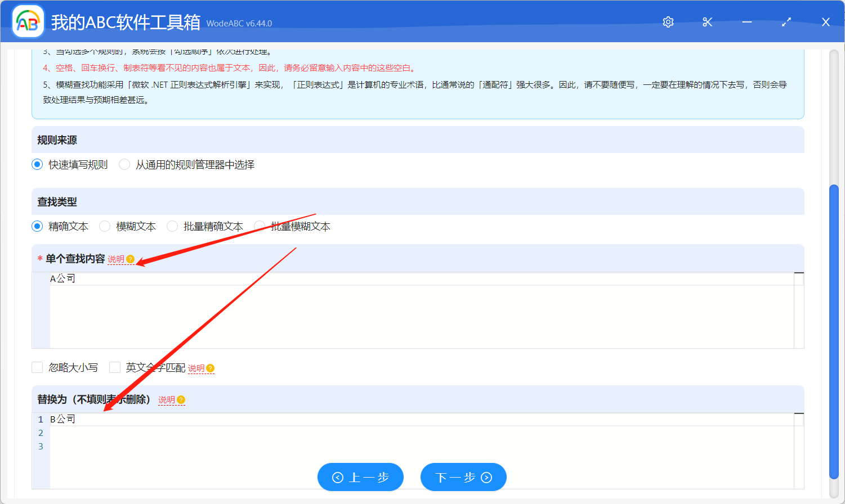This screenshot has width=845, height=504.
Task: Click the orange help icon beside 单个查找内容 说明
Action: 131,259
